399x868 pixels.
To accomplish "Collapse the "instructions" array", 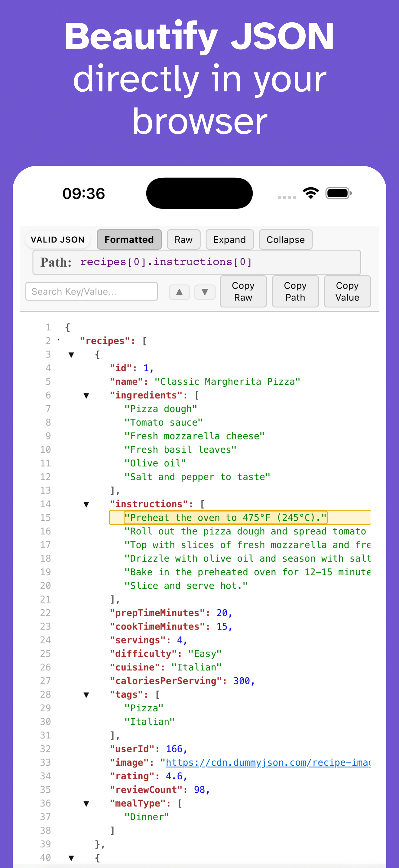I will click(x=86, y=505).
